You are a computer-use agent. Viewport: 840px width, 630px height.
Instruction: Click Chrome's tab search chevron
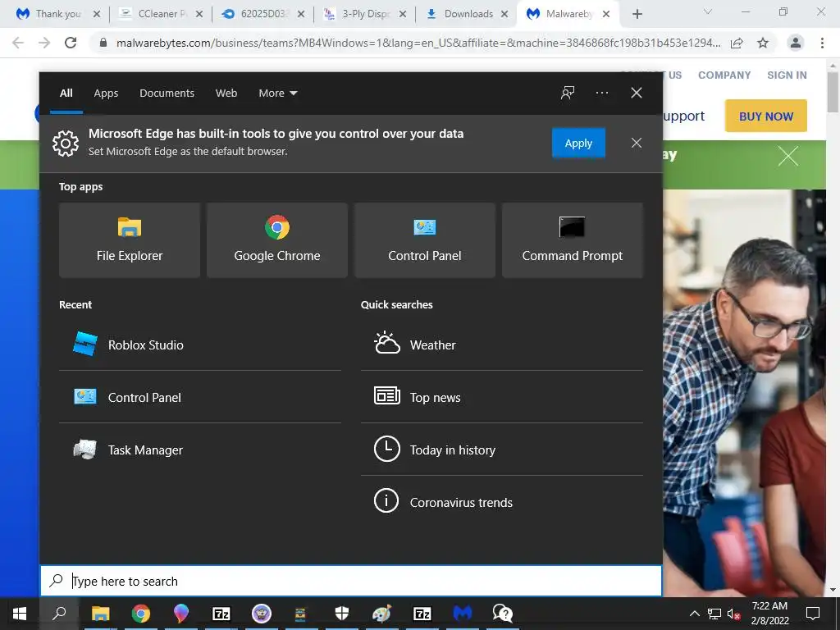707,11
